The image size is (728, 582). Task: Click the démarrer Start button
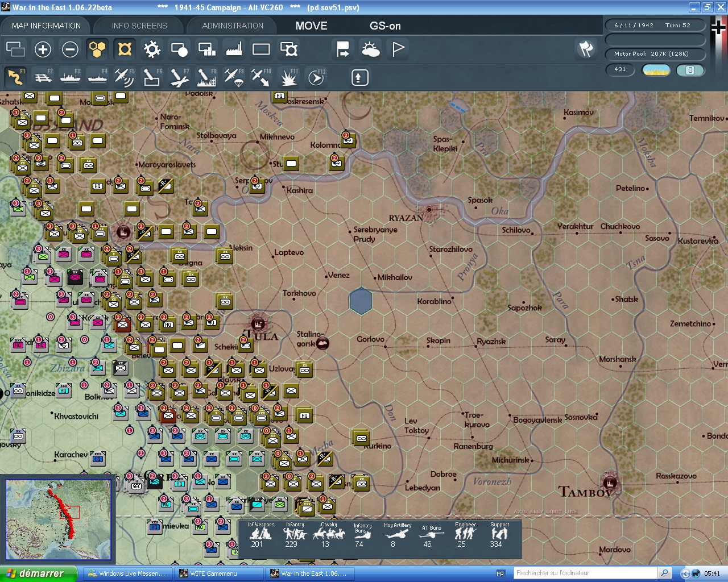(37, 573)
